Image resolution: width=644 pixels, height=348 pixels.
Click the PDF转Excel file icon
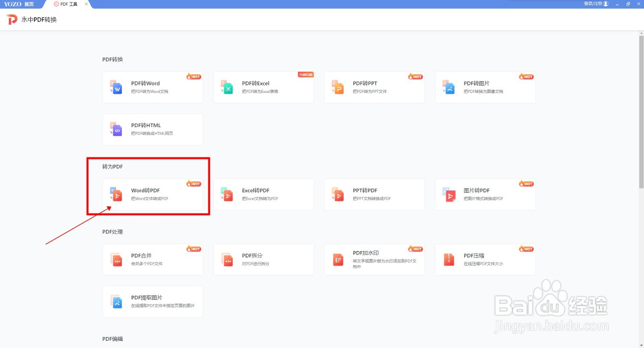pyautogui.click(x=227, y=87)
